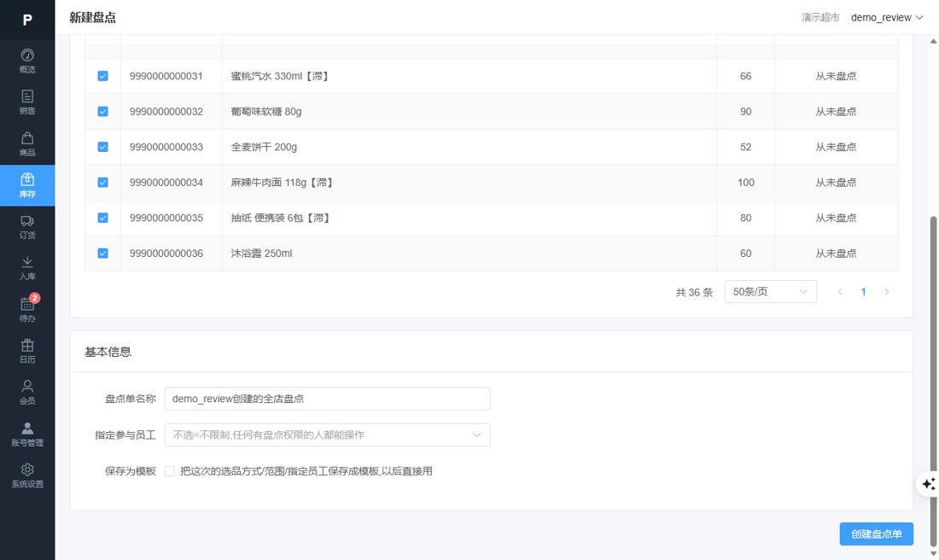The height and width of the screenshot is (560, 939).
Task: Uncheck the row for 蜜桃汽水 330ml
Action: [x=103, y=76]
